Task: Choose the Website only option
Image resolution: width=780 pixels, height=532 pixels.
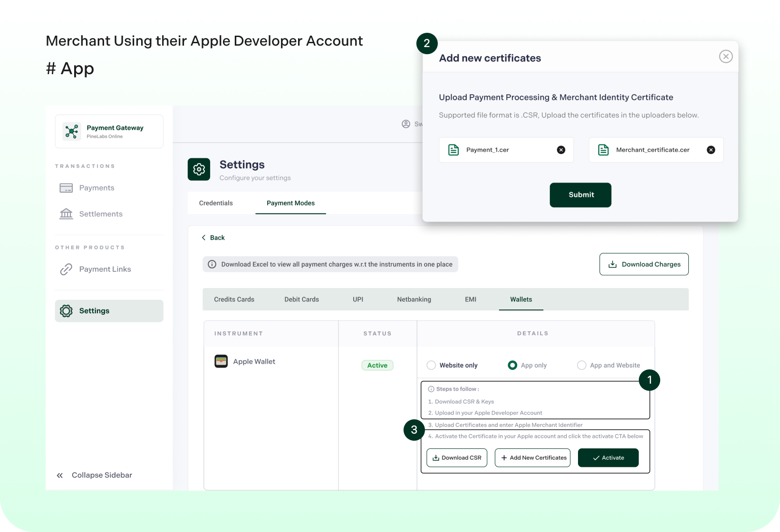Action: (431, 365)
